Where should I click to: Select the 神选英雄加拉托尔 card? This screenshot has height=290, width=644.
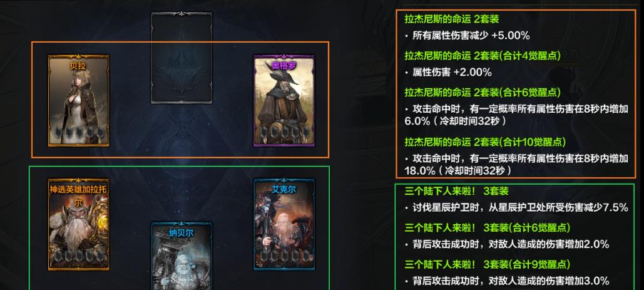(79, 224)
